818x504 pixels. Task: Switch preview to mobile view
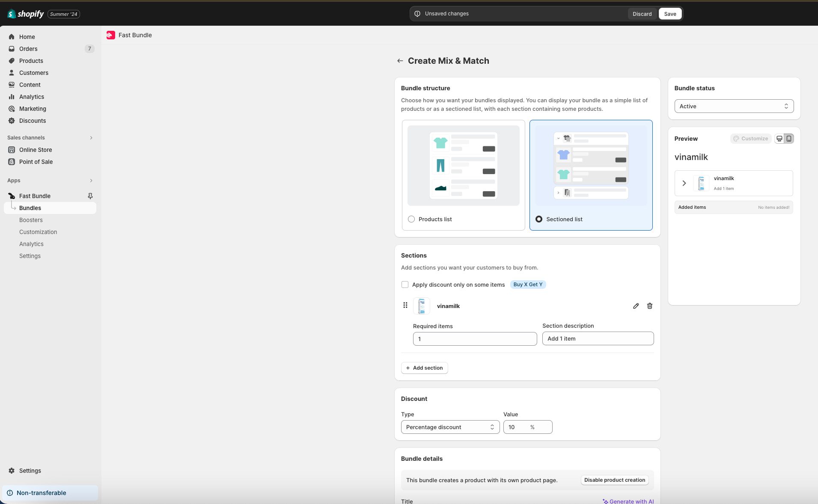[x=789, y=139]
